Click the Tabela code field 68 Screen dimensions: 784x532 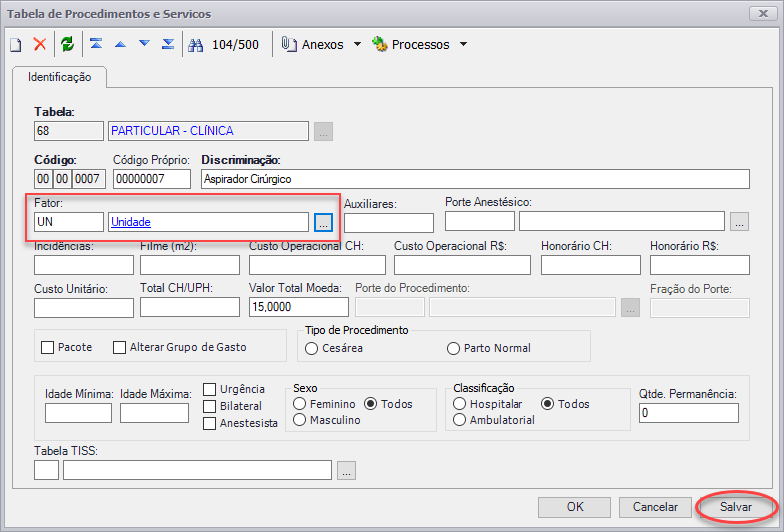69,131
